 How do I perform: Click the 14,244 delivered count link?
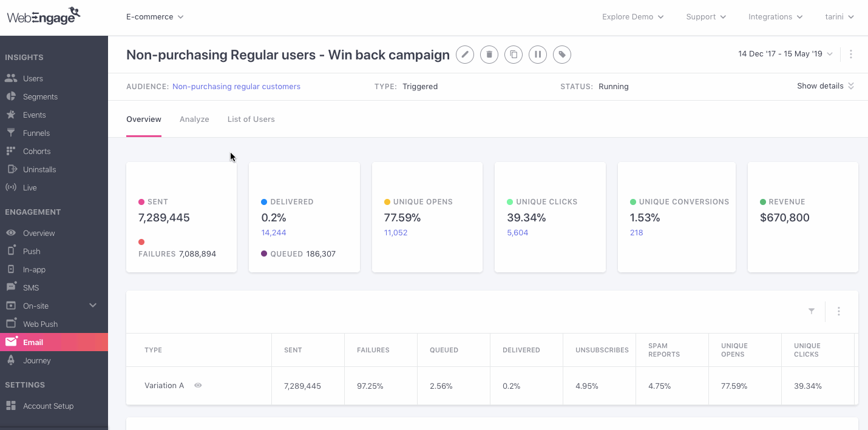pyautogui.click(x=274, y=233)
